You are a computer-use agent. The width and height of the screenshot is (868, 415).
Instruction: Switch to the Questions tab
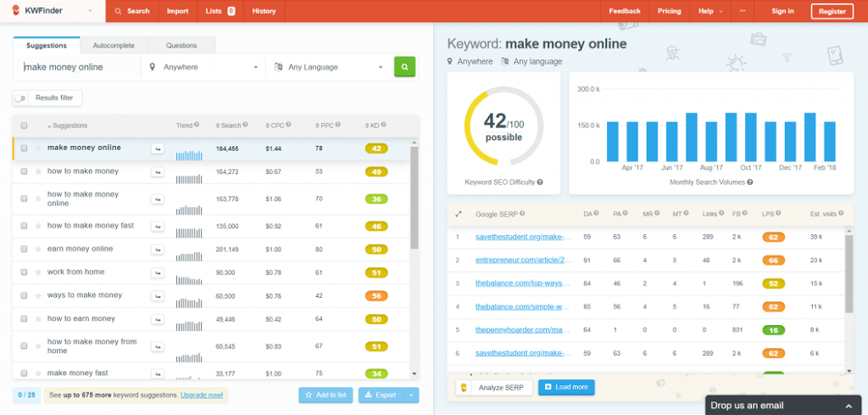coord(181,46)
